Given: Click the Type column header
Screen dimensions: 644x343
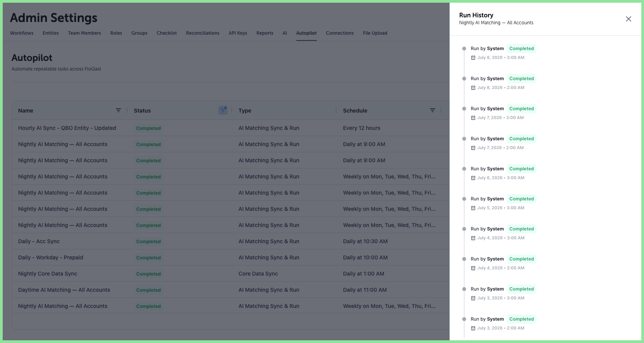Looking at the screenshot, I should (245, 111).
